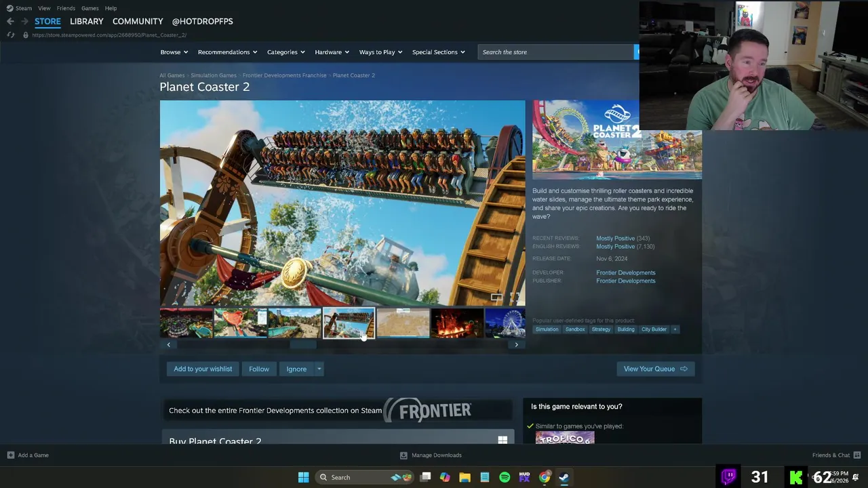The height and width of the screenshot is (488, 868).
Task: Click the Ignore button
Action: click(296, 369)
